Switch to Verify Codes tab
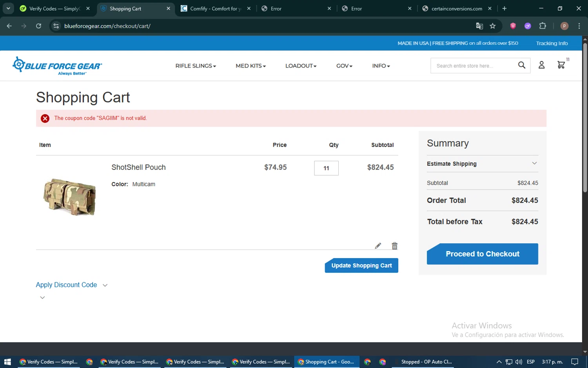The width and height of the screenshot is (588, 368). coord(55,9)
